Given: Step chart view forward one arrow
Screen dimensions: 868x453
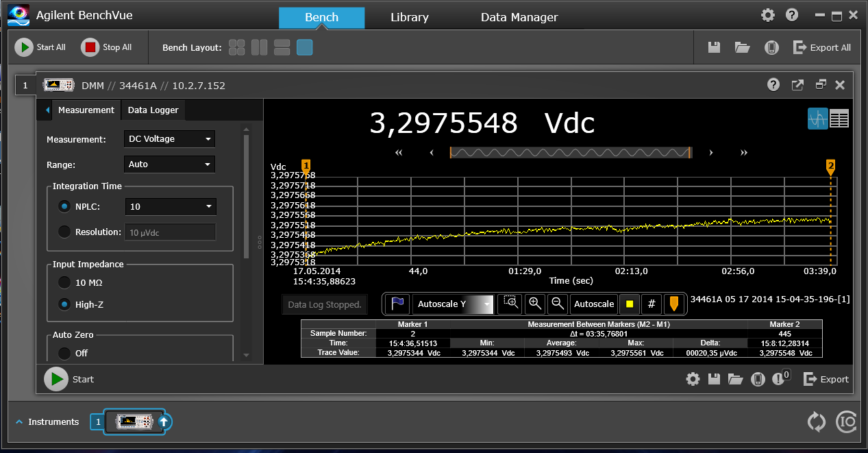Looking at the screenshot, I should 711,153.
